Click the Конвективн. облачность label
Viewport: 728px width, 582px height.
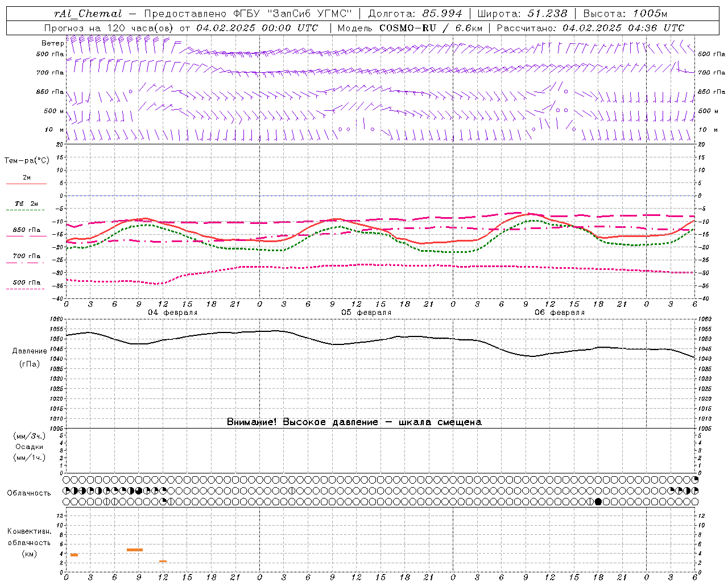point(29,537)
